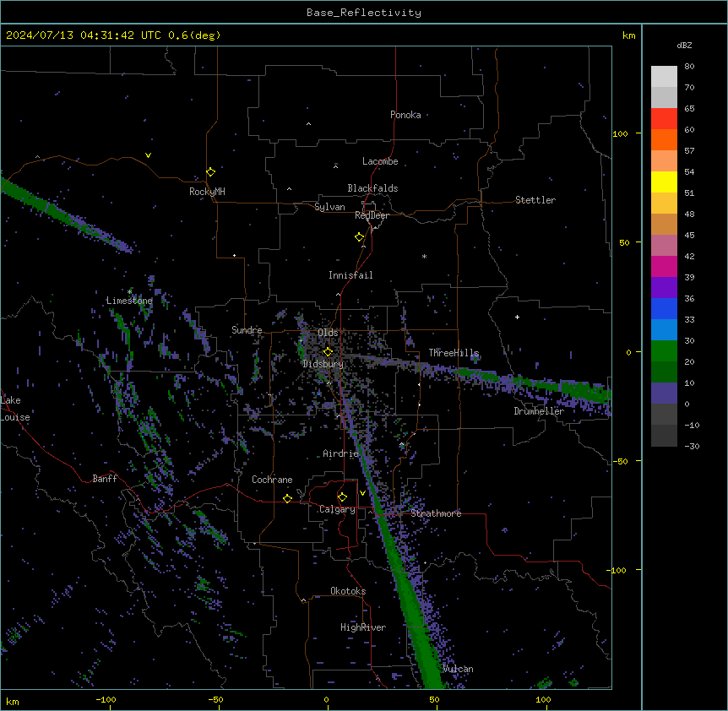The height and width of the screenshot is (711, 728).
Task: Click the Vulcan city label
Action: 459,669
